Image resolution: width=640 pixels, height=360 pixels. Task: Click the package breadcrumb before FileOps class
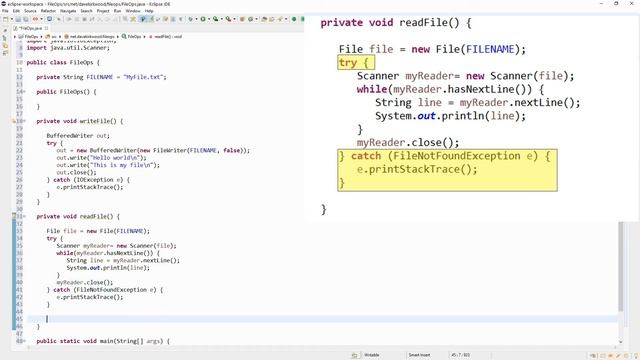pyautogui.click(x=90, y=37)
